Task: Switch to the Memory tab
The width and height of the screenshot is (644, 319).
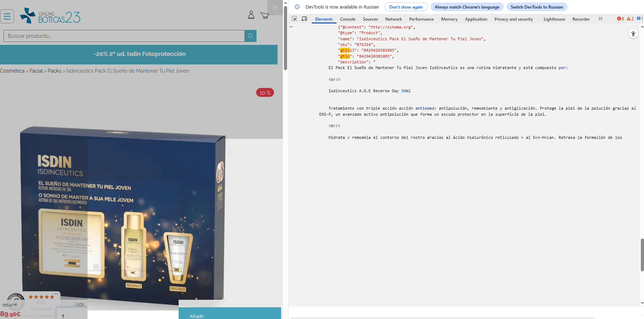Action: [x=449, y=19]
